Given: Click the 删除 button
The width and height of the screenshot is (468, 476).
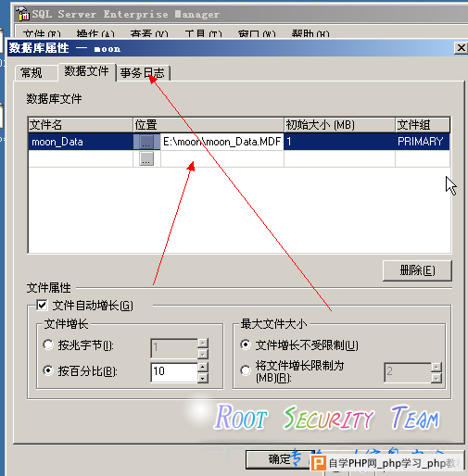Looking at the screenshot, I should (x=417, y=270).
